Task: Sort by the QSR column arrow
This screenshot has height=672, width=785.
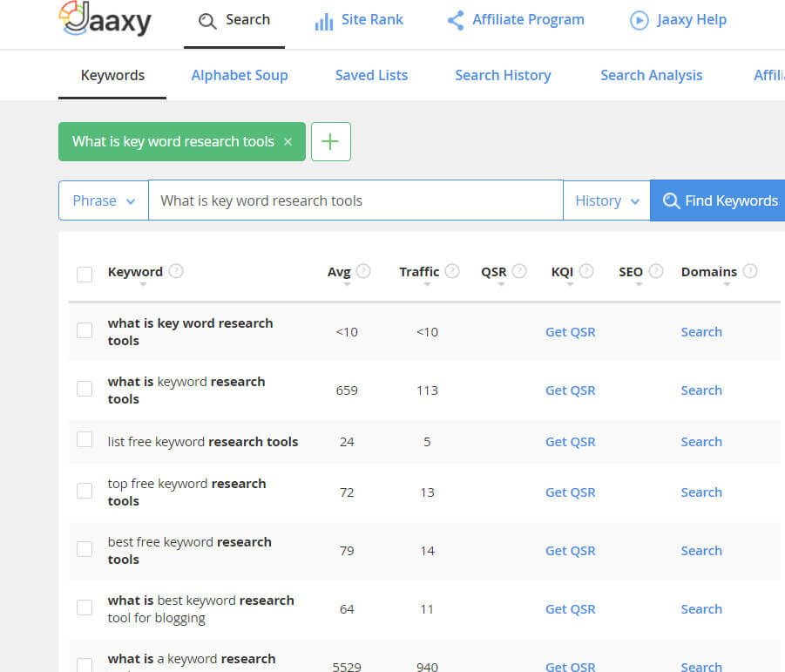Action: [x=501, y=284]
